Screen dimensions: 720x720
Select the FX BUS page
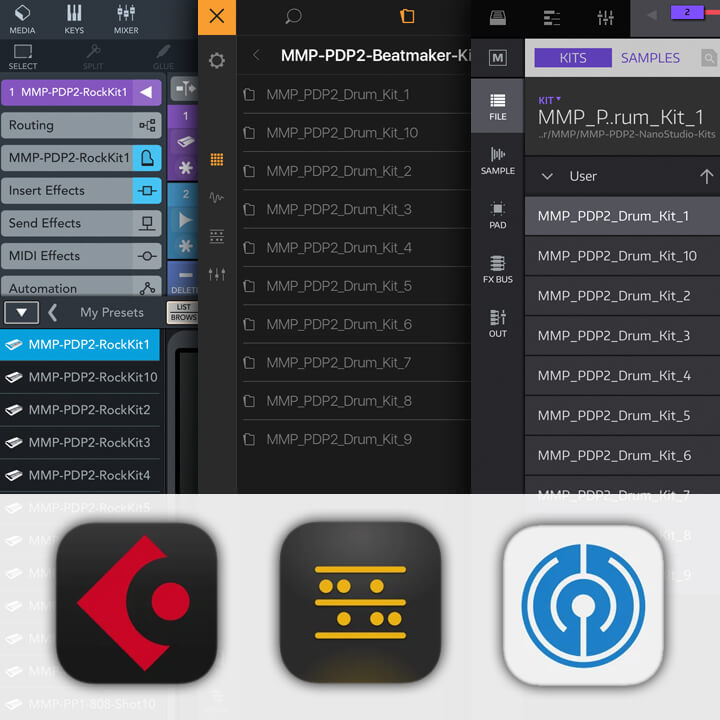497,270
